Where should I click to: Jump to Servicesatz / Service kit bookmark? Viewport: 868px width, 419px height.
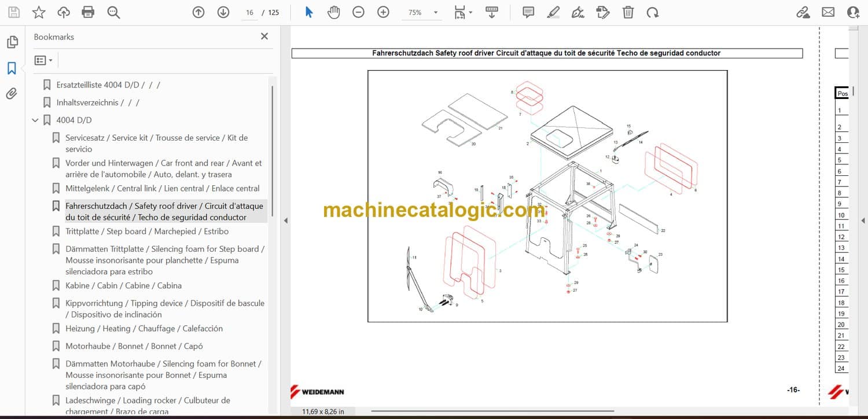pyautogui.click(x=156, y=144)
